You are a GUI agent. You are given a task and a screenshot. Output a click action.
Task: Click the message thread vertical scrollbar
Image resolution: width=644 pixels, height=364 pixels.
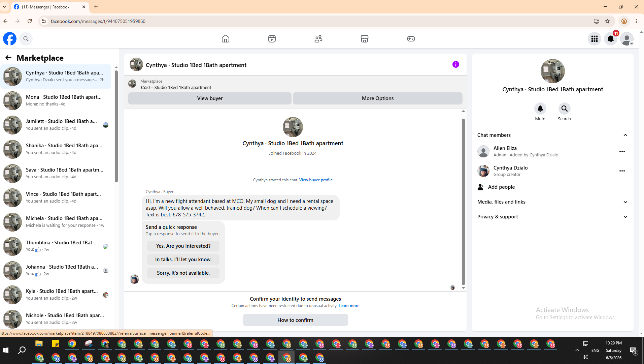pos(463,202)
